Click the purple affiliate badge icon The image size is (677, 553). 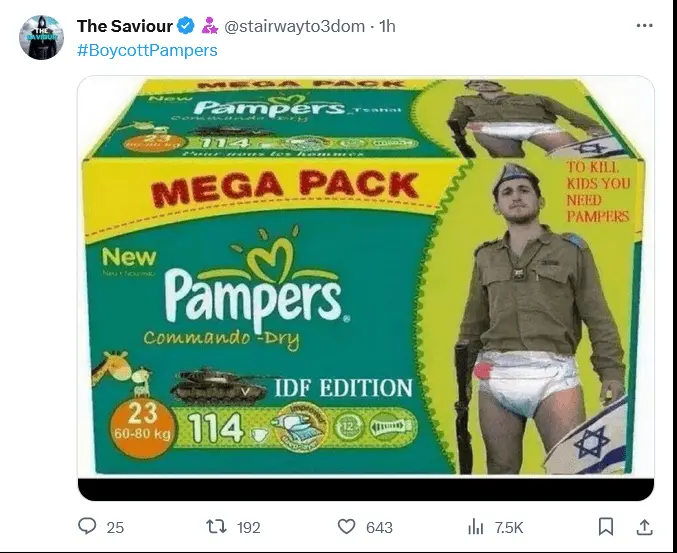(209, 26)
